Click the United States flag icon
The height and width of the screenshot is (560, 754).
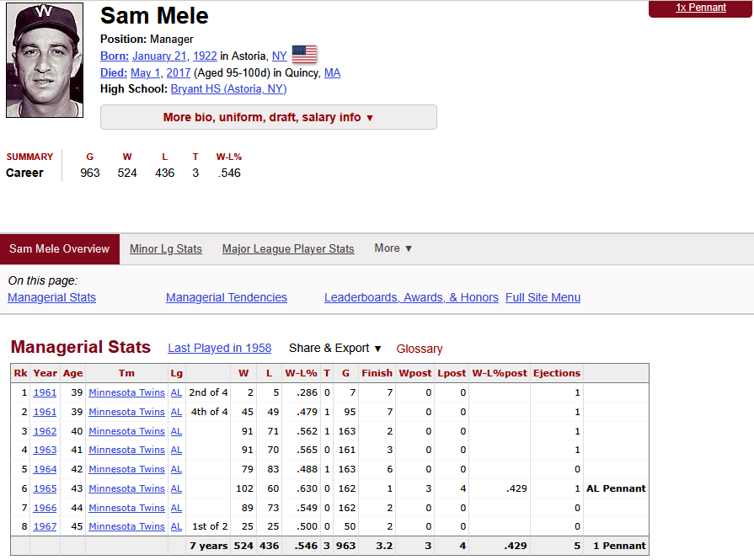pyautogui.click(x=304, y=55)
